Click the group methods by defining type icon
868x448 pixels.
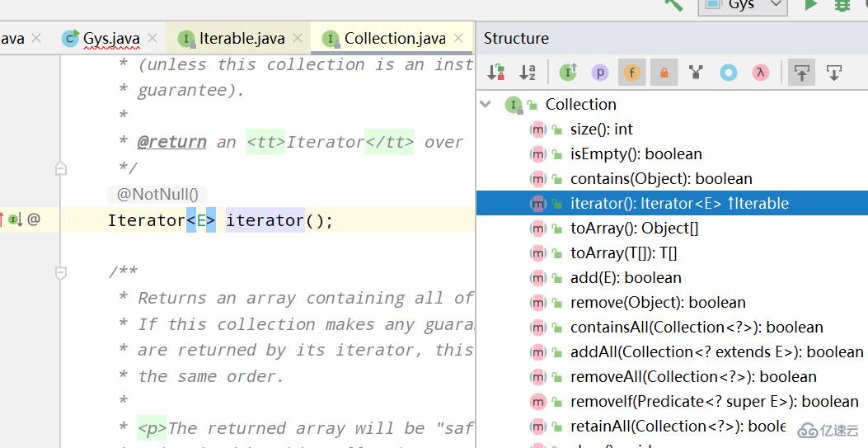(696, 73)
